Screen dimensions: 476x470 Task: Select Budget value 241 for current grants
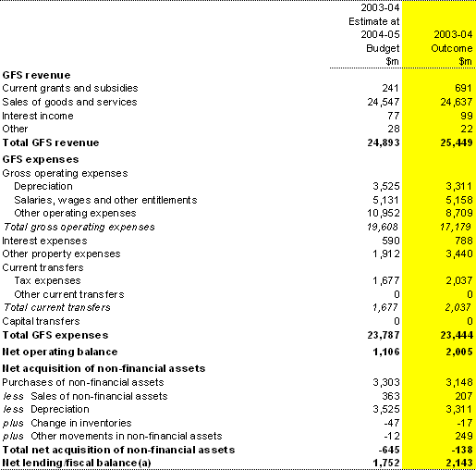[x=390, y=88]
